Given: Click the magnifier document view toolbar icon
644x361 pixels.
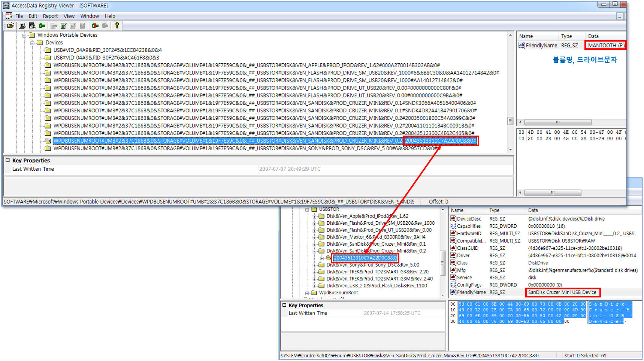Looking at the screenshot, I should pos(32,25).
